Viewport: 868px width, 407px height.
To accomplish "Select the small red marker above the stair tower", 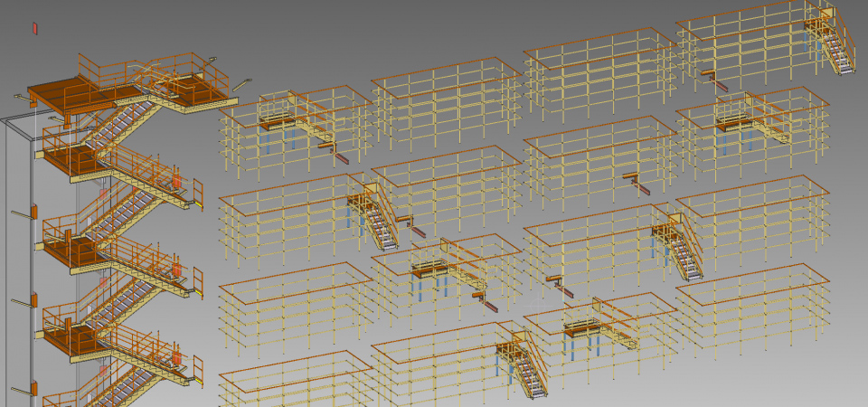I will tap(35, 29).
